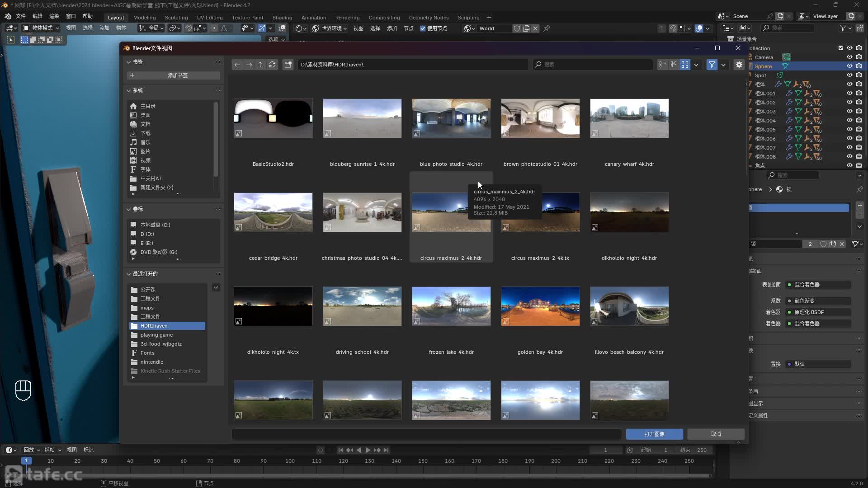The image size is (868, 488).
Task: Open file browser options gear
Action: [739, 65]
